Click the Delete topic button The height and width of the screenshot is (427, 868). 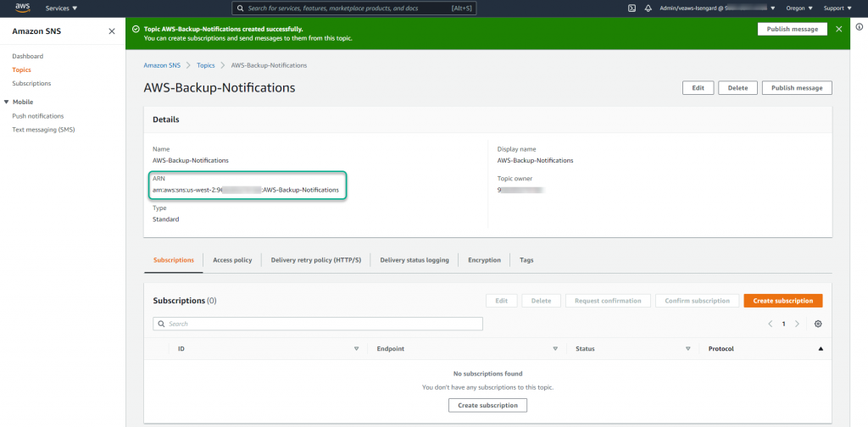(737, 88)
